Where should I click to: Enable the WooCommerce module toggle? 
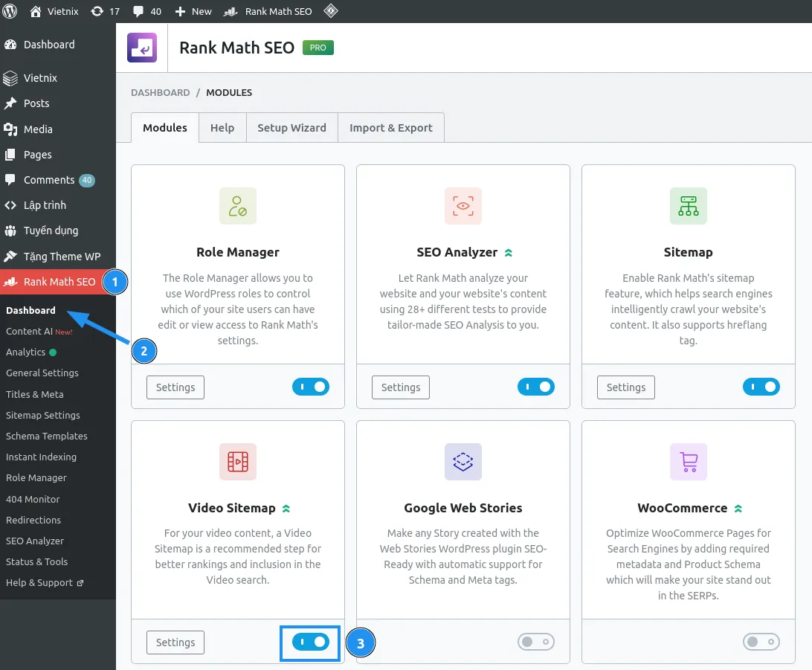(x=761, y=642)
